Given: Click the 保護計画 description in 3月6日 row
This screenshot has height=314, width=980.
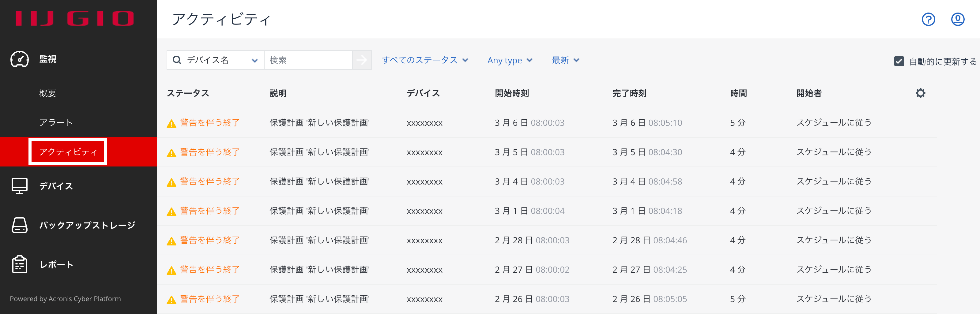Looking at the screenshot, I should [319, 122].
